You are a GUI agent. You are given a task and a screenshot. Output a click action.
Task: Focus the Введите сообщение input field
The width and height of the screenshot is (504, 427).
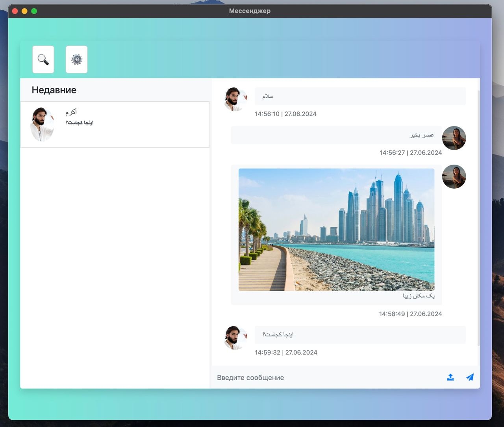[327, 377]
